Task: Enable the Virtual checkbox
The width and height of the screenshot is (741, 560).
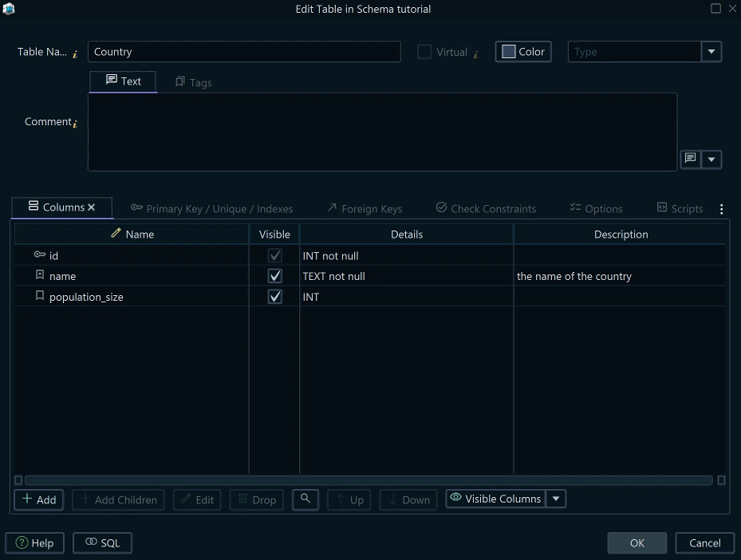Action: click(424, 51)
